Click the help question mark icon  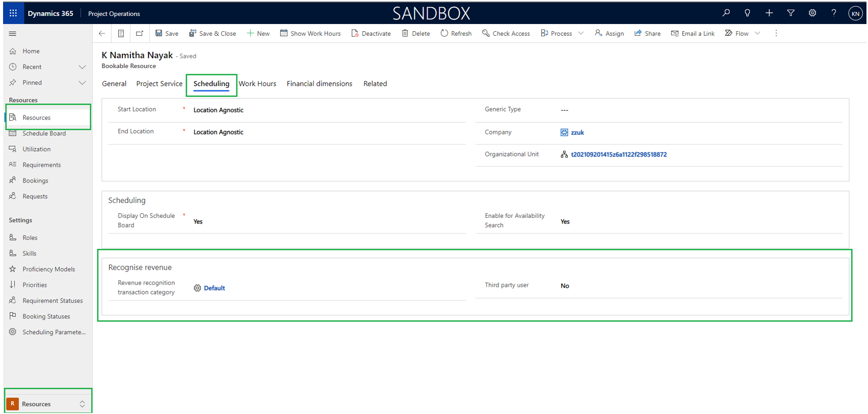point(834,13)
